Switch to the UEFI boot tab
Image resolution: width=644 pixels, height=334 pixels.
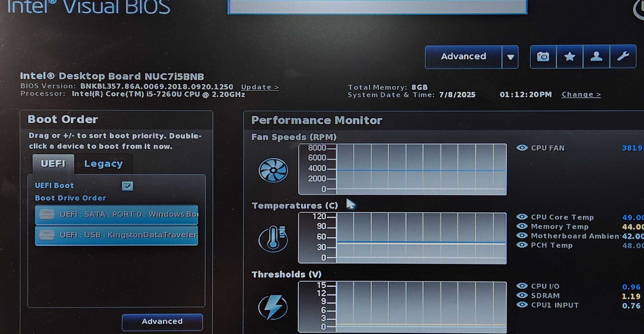click(x=53, y=164)
